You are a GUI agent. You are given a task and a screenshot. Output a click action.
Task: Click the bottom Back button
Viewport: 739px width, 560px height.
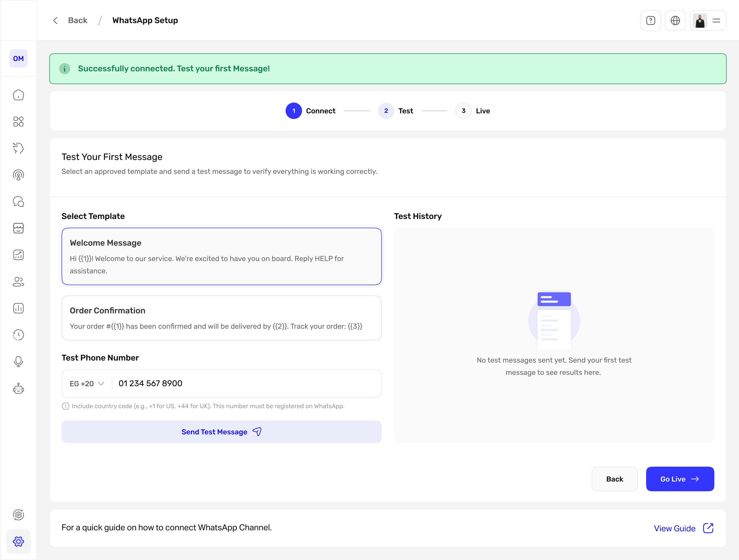[x=614, y=479]
